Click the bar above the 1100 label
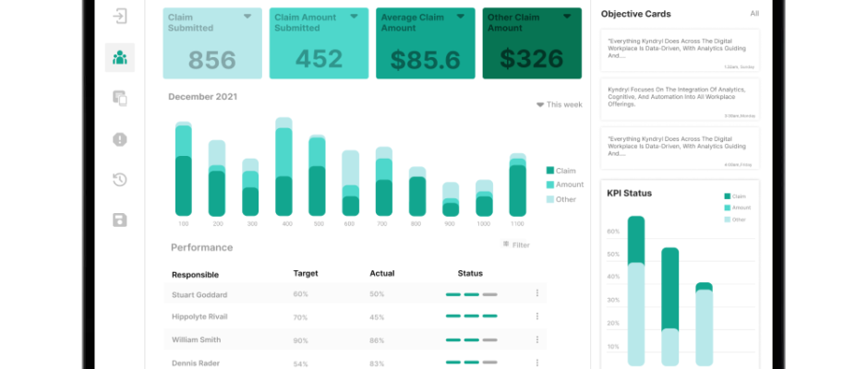The height and width of the screenshot is (369, 868). pos(518,184)
